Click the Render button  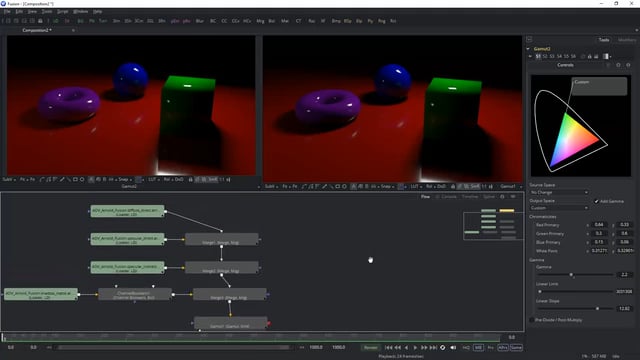pyautogui.click(x=371, y=347)
